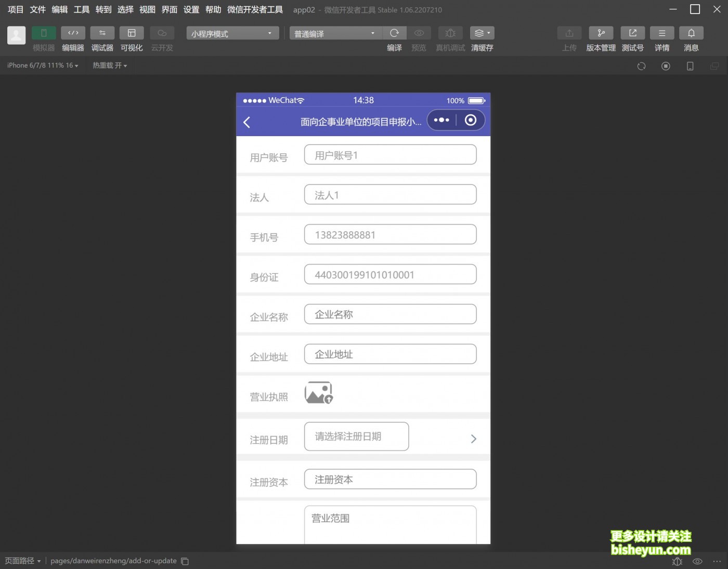Open the 工具 menu
Viewport: 728px width, 569px height.
81,9
